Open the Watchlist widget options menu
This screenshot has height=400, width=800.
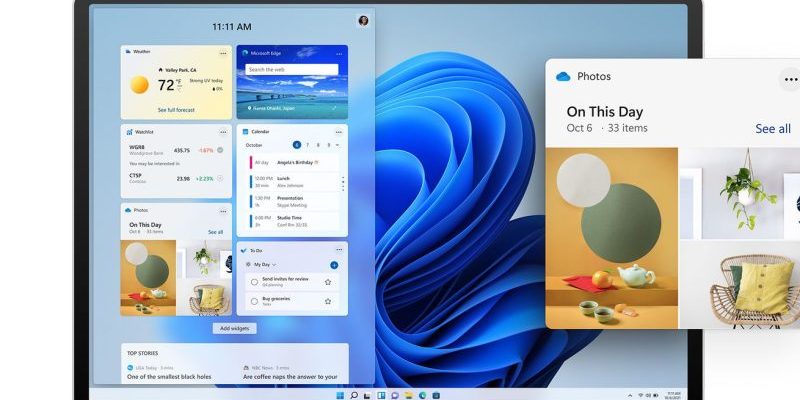pyautogui.click(x=223, y=132)
